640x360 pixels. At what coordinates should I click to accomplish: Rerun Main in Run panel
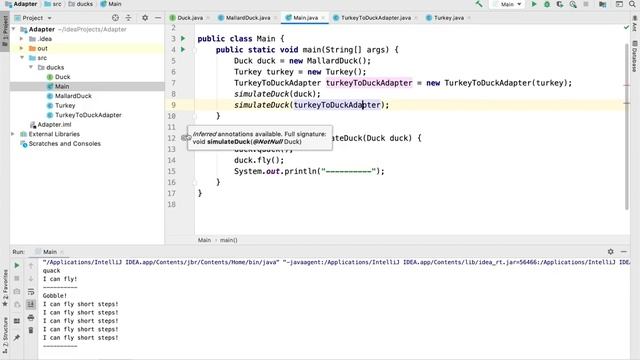click(17, 266)
